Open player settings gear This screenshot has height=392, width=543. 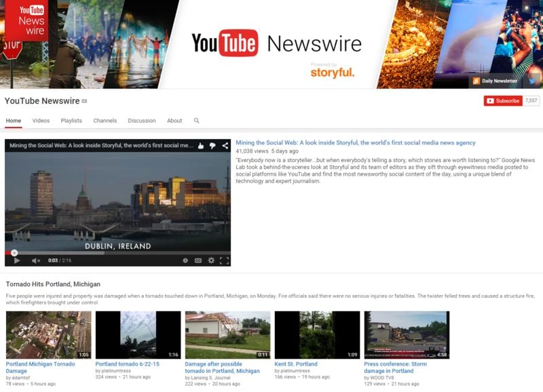[x=211, y=260]
